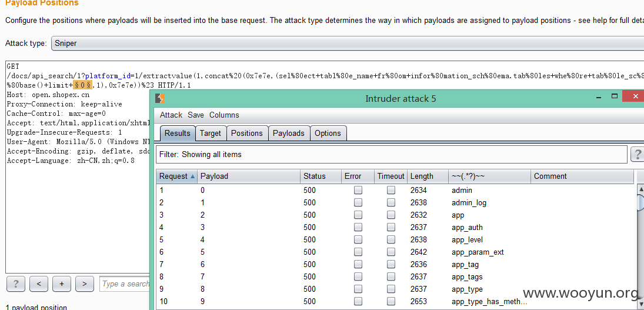This screenshot has width=644, height=310.
Task: Maximize the Intruder attack 5 window
Action: [615, 96]
